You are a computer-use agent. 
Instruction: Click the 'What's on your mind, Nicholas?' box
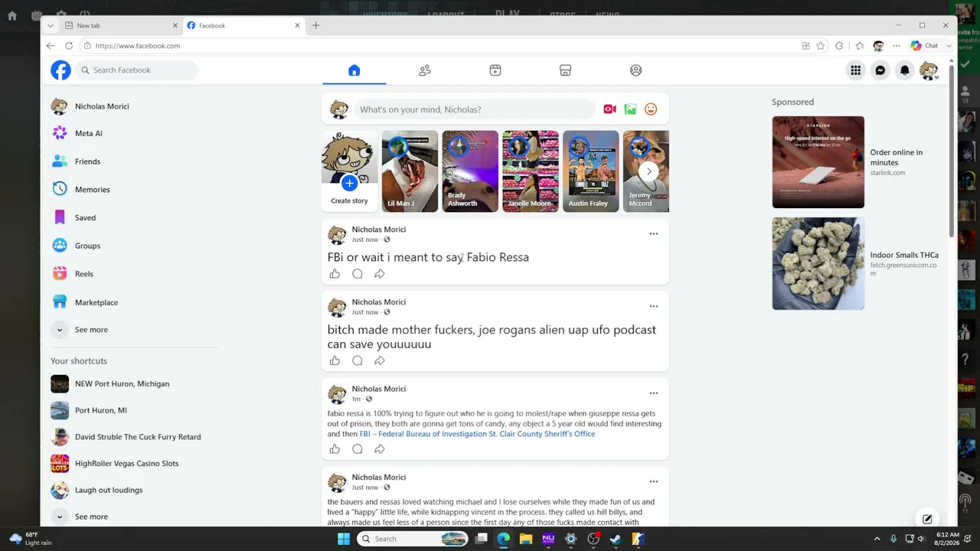pyautogui.click(x=475, y=109)
